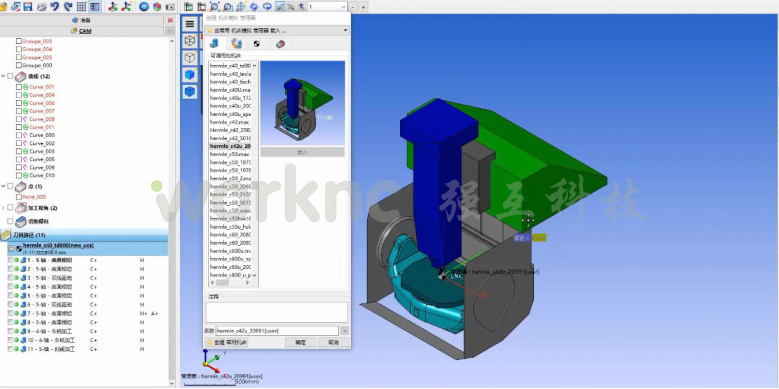Click the Redo arrow icon
The width and height of the screenshot is (779, 389).
click(68, 6)
